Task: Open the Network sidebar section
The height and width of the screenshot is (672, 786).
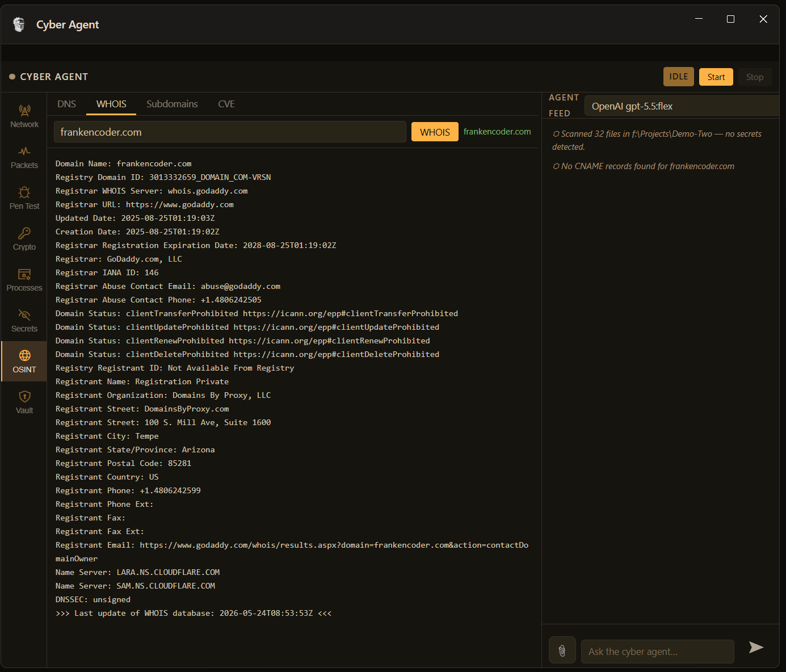Action: (x=24, y=116)
